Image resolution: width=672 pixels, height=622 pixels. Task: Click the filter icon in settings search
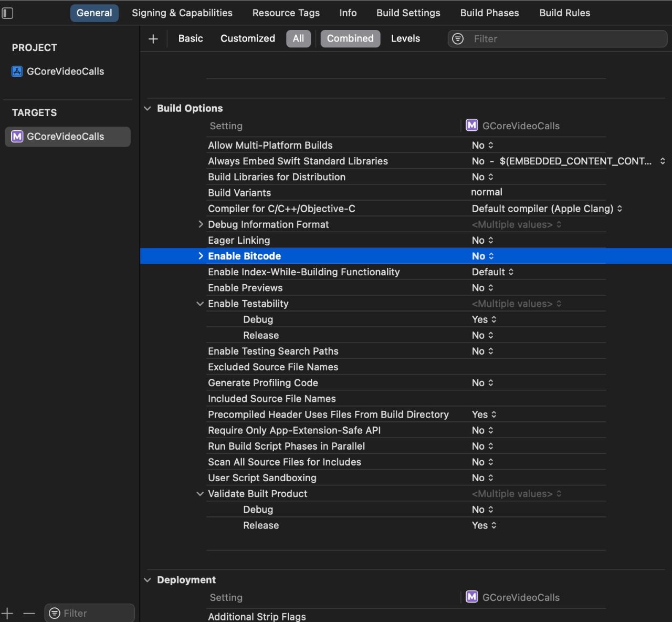(x=458, y=39)
